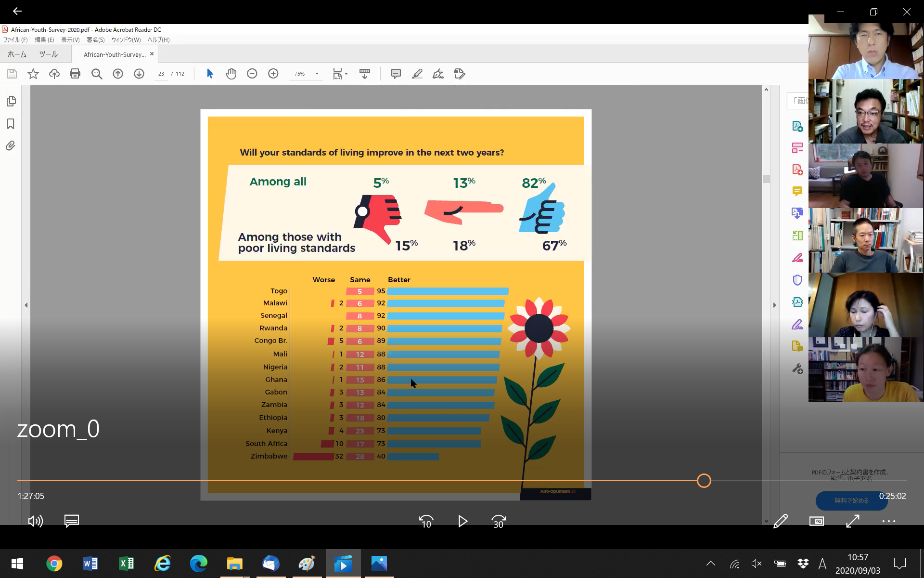
Task: Click the scrolling mode keyboard icon
Action: (x=365, y=74)
